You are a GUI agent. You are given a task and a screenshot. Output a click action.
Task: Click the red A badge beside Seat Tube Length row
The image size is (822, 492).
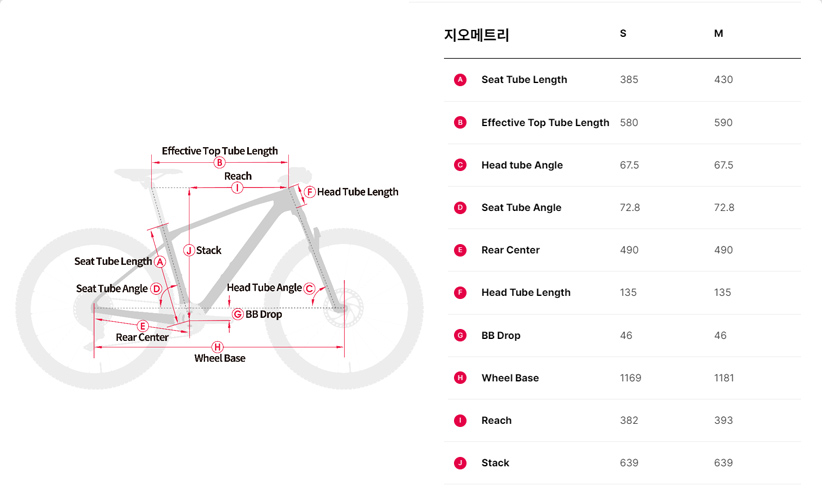click(x=460, y=80)
